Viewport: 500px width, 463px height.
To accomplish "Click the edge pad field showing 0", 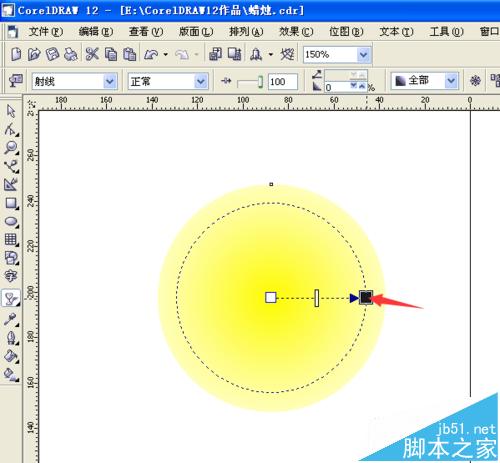I will [x=337, y=87].
